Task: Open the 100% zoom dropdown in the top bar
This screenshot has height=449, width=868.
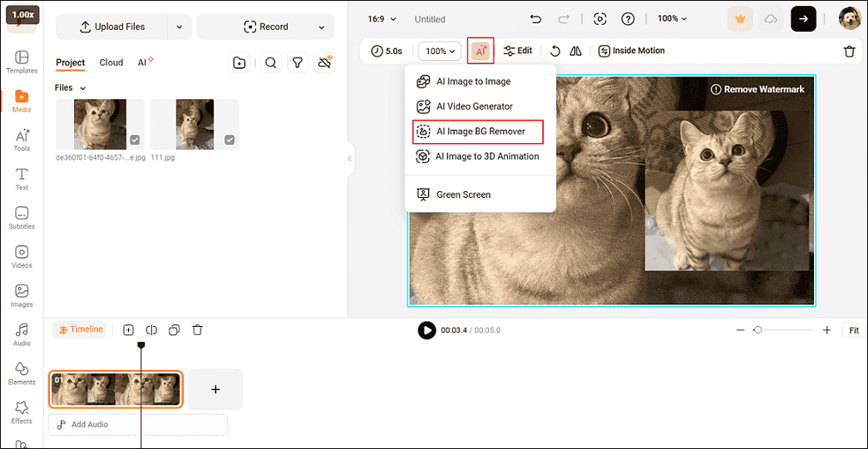Action: point(672,19)
